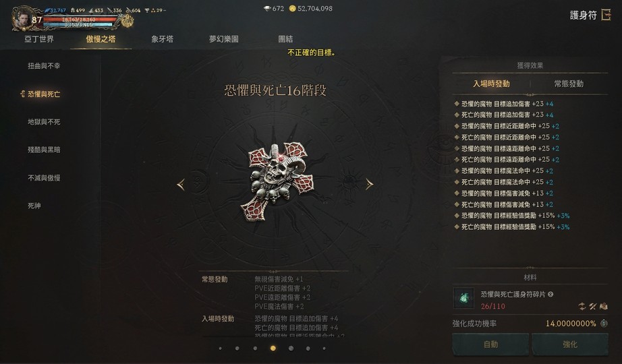622x364 pixels.
Task: Open the info icon beside 強化成功機率
Action: click(604, 323)
